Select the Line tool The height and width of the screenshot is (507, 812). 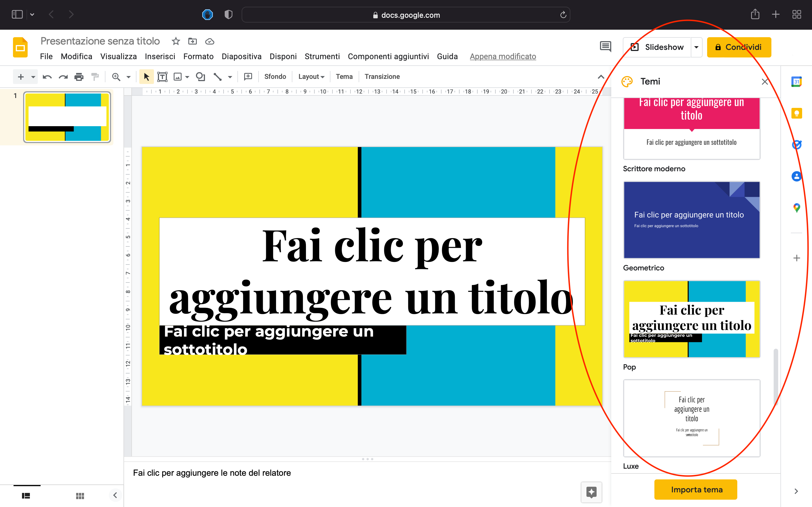click(217, 76)
